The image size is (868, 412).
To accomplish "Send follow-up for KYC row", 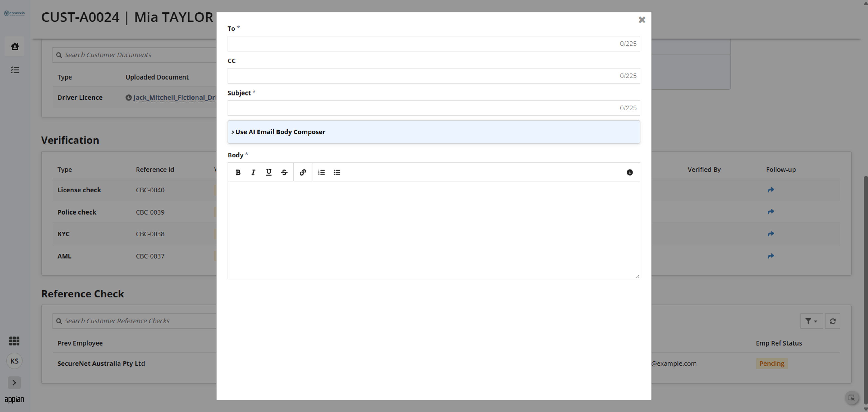I will (x=771, y=234).
